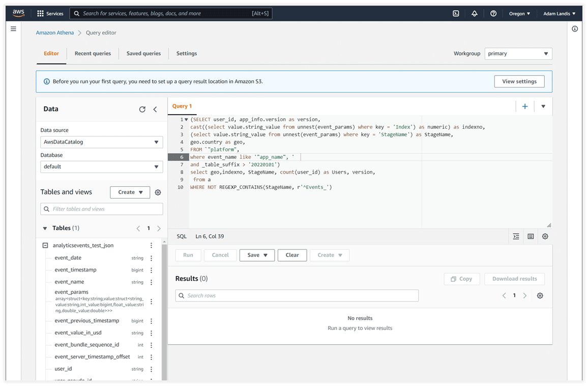Click the Download results button
Screen dimensions: 588x386
(515, 279)
